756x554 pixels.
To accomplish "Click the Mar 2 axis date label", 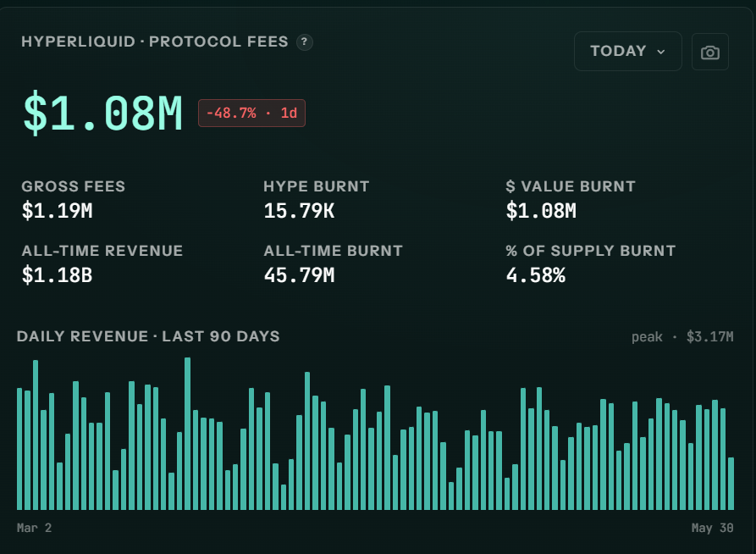I will tap(34, 528).
